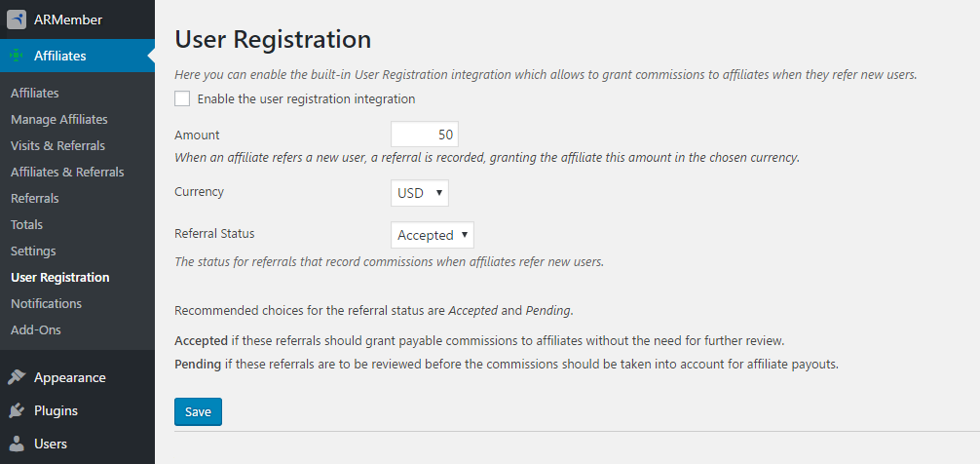The image size is (980, 464).
Task: Click the Users person icon
Action: point(17,444)
